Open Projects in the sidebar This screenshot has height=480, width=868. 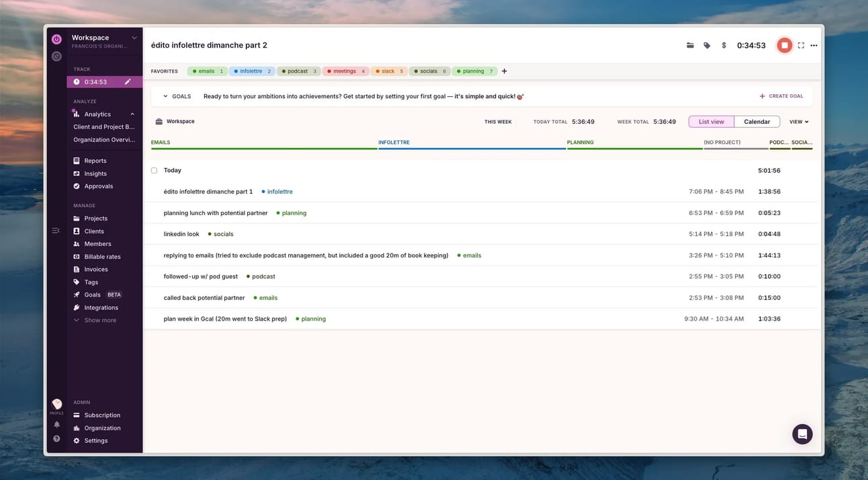pos(95,218)
